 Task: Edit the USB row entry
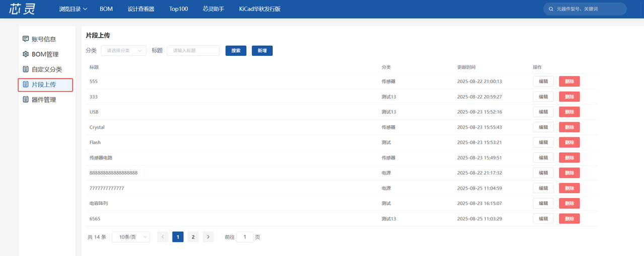pos(543,112)
